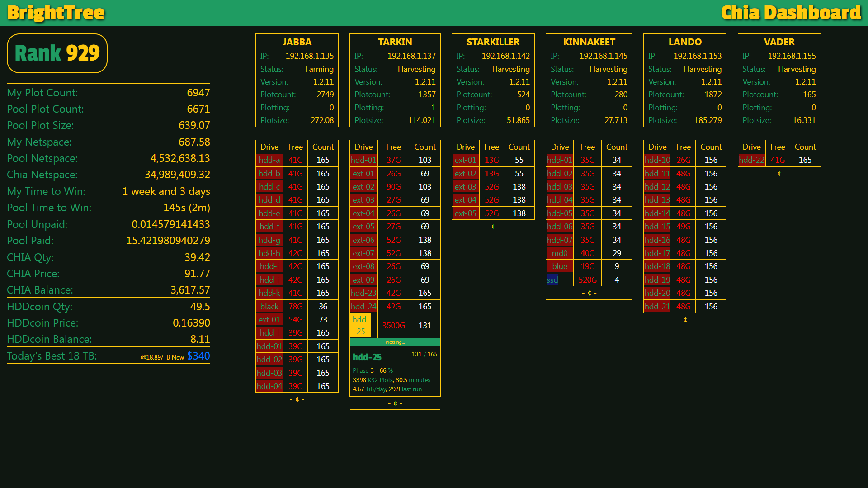Select the highlighted ssd cell on KINNAKEET

[552, 280]
